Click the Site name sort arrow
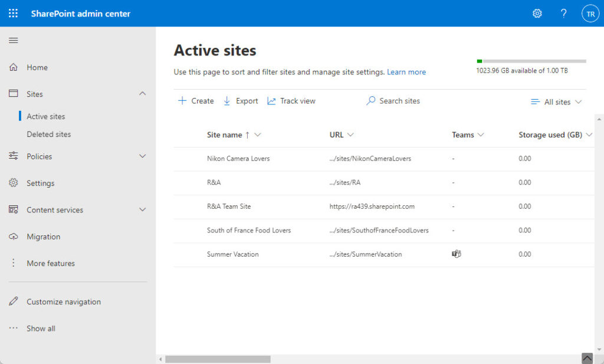Screen dimensions: 604x364 pos(247,135)
